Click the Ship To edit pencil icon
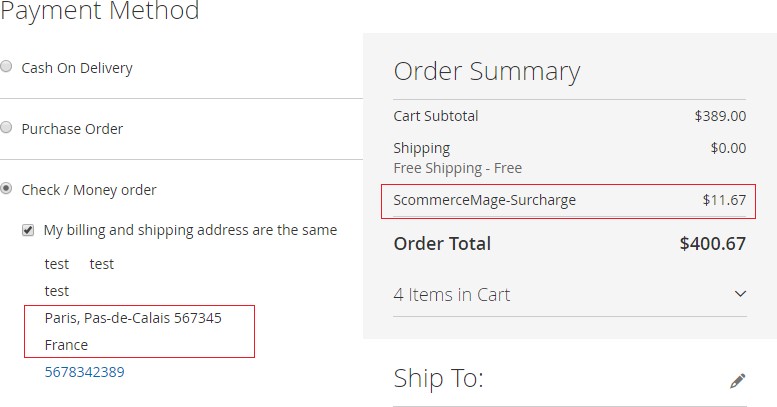777x407 pixels. [x=737, y=380]
